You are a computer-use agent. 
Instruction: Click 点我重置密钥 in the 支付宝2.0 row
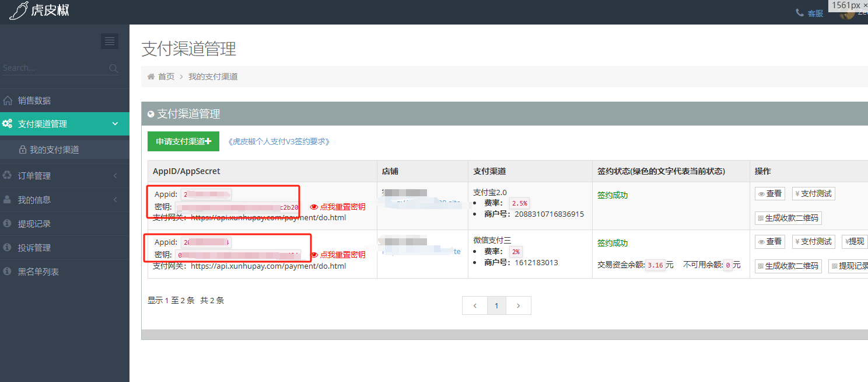pos(342,207)
